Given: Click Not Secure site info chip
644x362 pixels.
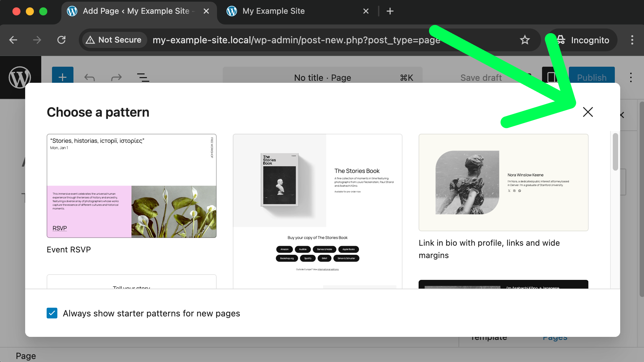Looking at the screenshot, I should (x=114, y=40).
